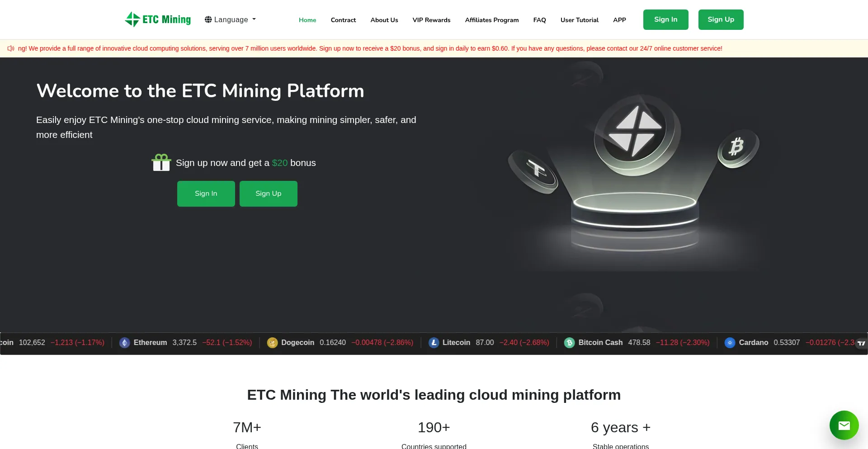The image size is (868, 449).
Task: Click the Bitcoin Cash icon in ticker
Action: click(x=570, y=343)
